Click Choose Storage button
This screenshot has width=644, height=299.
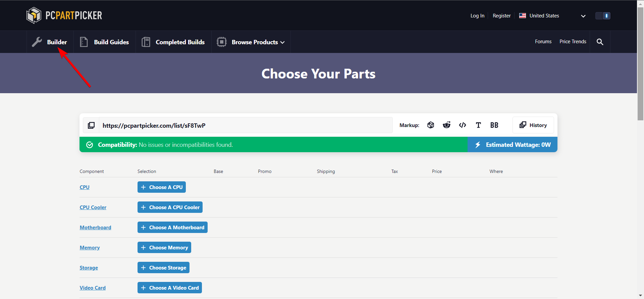[x=163, y=267]
